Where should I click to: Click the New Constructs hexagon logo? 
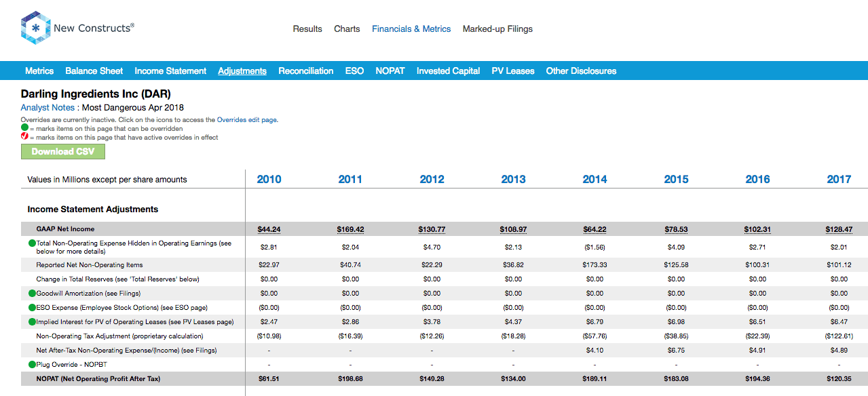(35, 28)
